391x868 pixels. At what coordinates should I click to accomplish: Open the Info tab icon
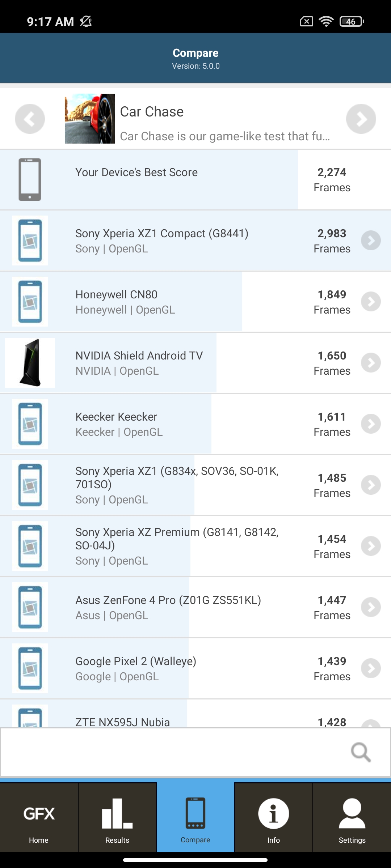coord(273,814)
